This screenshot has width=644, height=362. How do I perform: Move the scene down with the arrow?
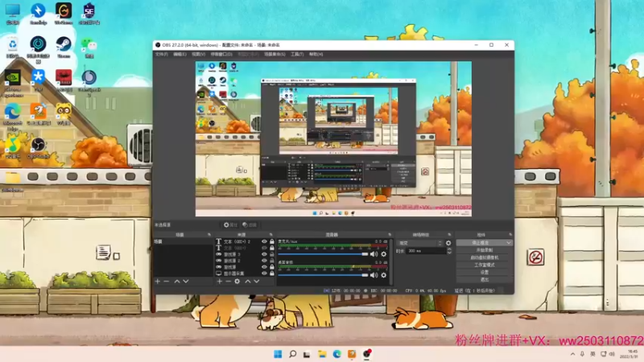point(186,281)
